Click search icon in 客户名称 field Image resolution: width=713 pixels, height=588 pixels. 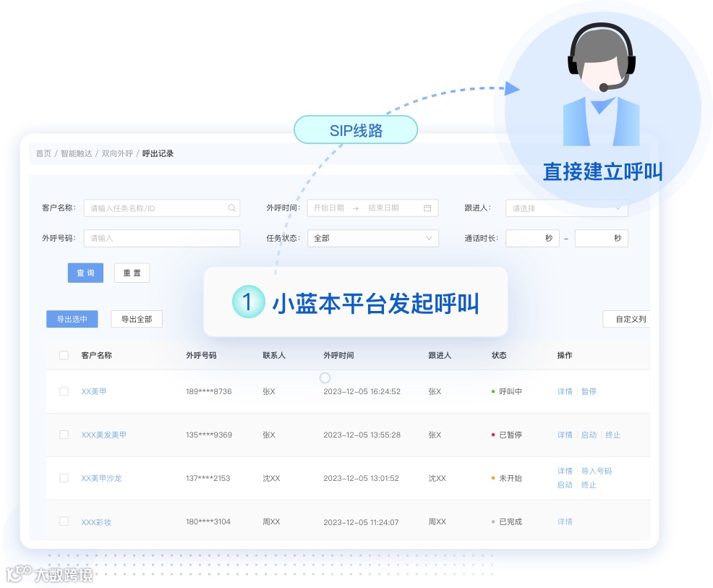[x=232, y=208]
